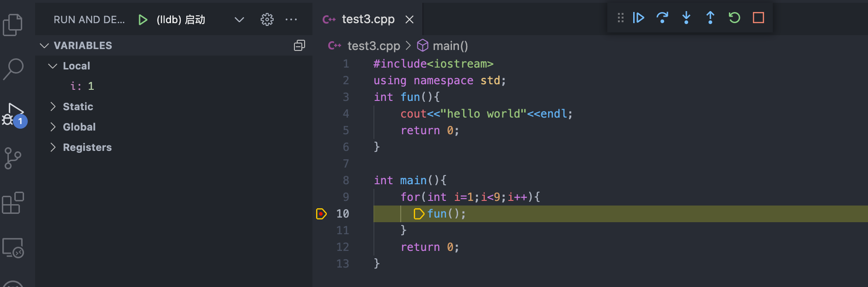
Task: Open the Extensions view
Action: [13, 203]
